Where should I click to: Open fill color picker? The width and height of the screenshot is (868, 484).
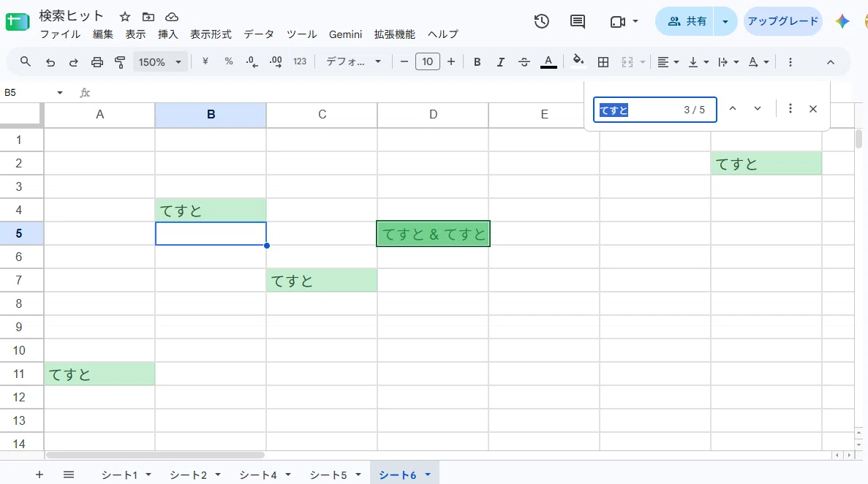click(x=578, y=61)
